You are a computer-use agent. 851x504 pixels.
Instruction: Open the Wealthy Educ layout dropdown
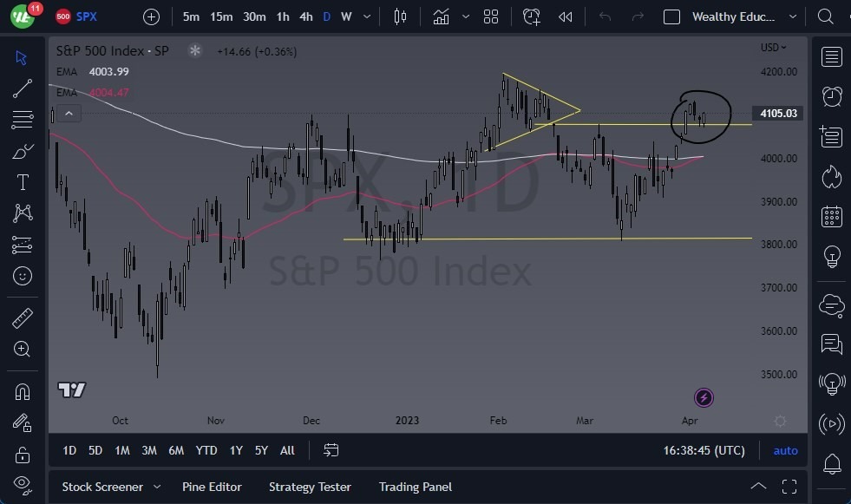(x=733, y=16)
